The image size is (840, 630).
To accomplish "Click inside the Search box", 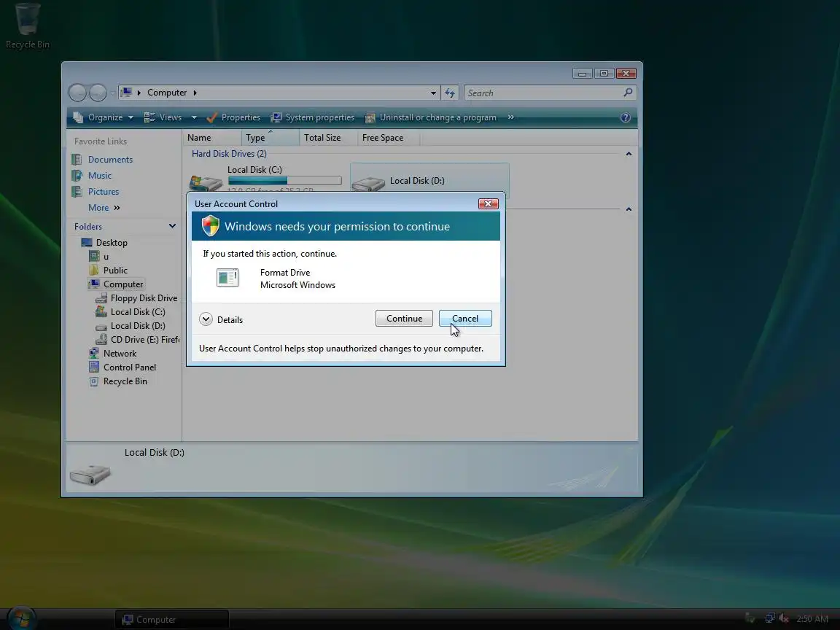I will [x=542, y=93].
